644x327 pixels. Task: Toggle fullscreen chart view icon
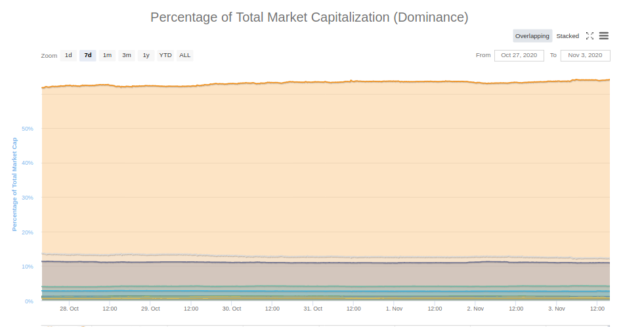click(590, 36)
